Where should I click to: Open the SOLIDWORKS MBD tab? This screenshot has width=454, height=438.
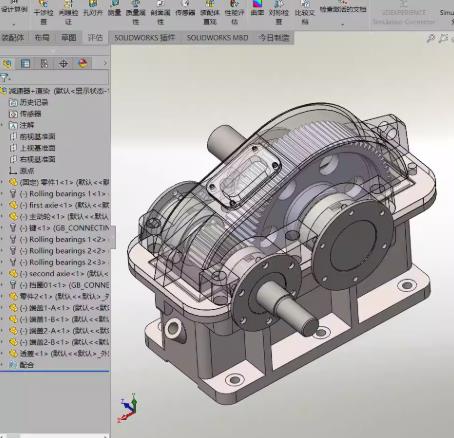217,37
